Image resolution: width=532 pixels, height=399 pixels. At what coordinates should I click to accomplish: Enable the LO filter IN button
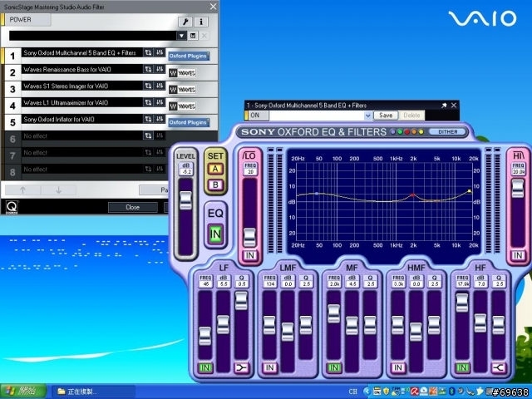[x=249, y=255]
